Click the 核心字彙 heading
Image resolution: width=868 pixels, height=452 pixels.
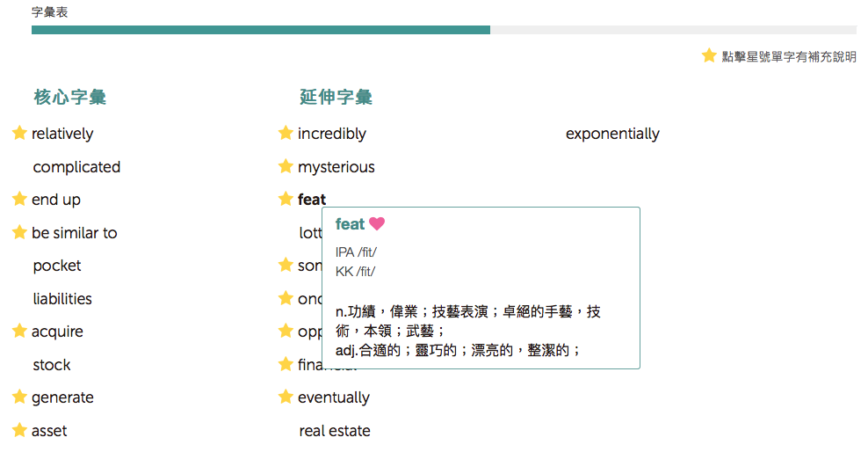tap(70, 97)
